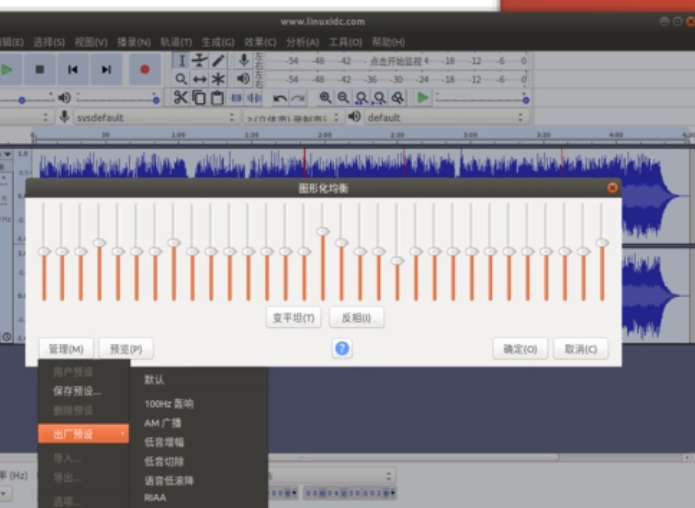The height and width of the screenshot is (508, 695).
Task: Click the playback volume slider handle
Action: click(156, 101)
